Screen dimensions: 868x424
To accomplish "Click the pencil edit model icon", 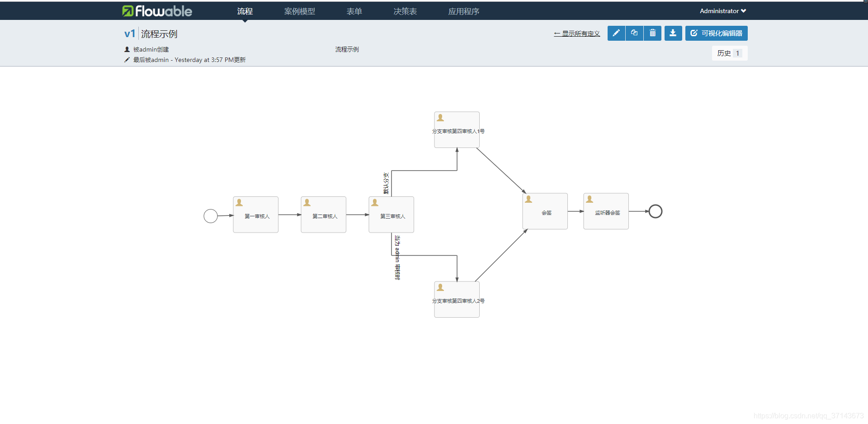I will tap(616, 33).
